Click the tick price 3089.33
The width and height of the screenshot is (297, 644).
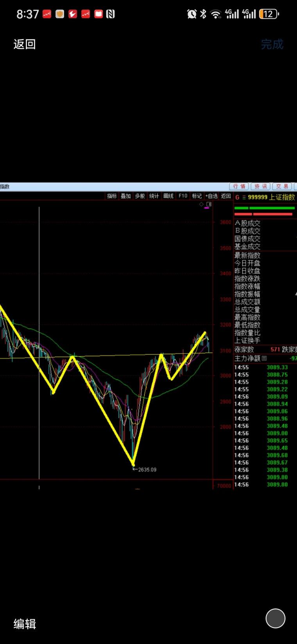[x=277, y=368]
